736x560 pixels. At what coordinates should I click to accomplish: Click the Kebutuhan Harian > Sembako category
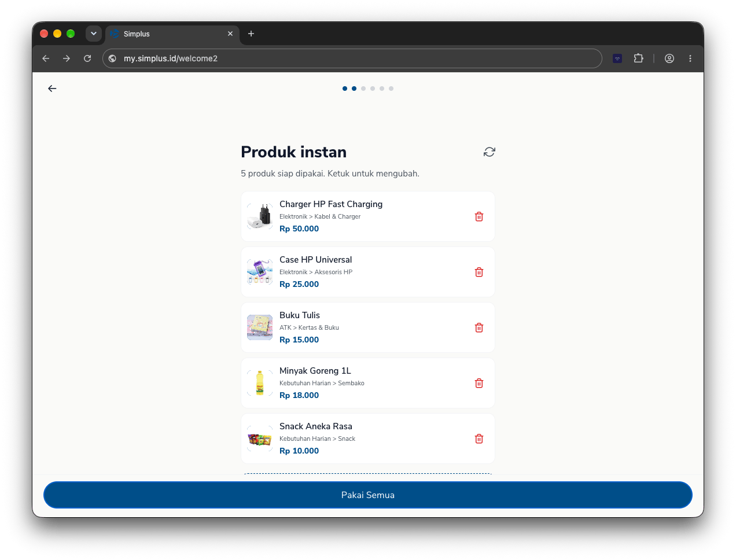pos(322,383)
